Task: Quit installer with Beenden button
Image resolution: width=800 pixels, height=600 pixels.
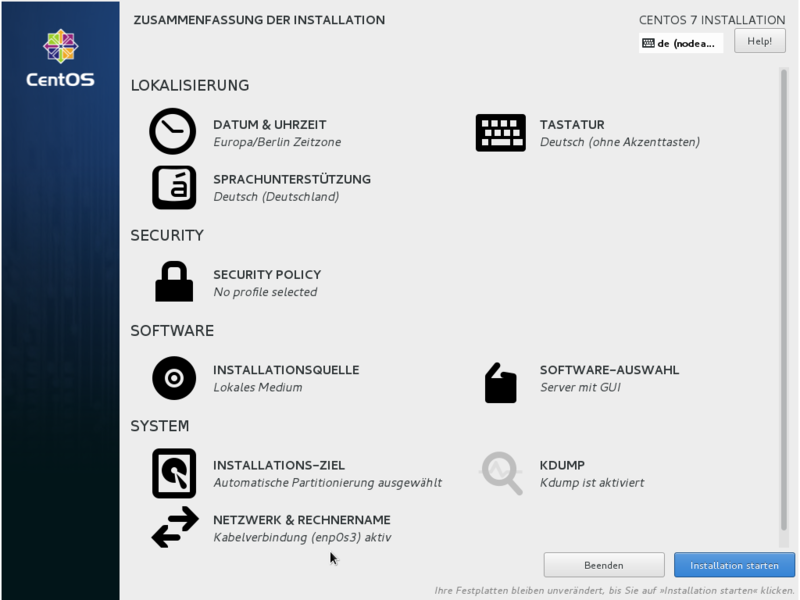Action: [x=604, y=565]
